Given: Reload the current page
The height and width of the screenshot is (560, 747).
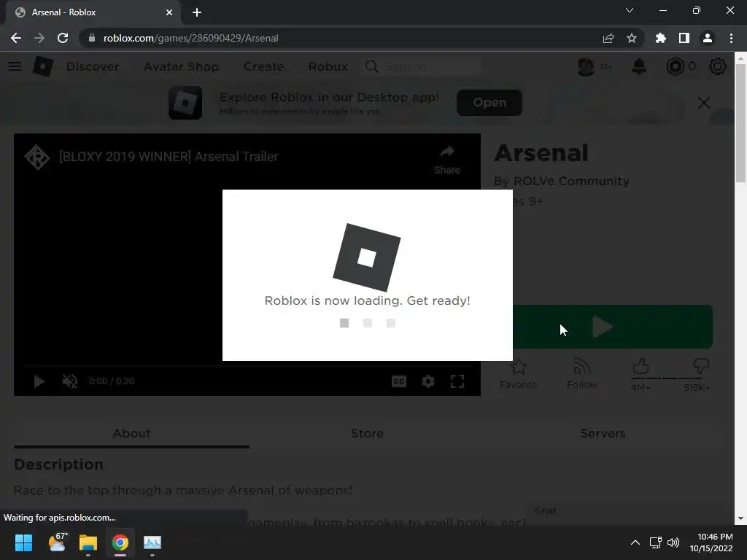Looking at the screenshot, I should pyautogui.click(x=63, y=38).
